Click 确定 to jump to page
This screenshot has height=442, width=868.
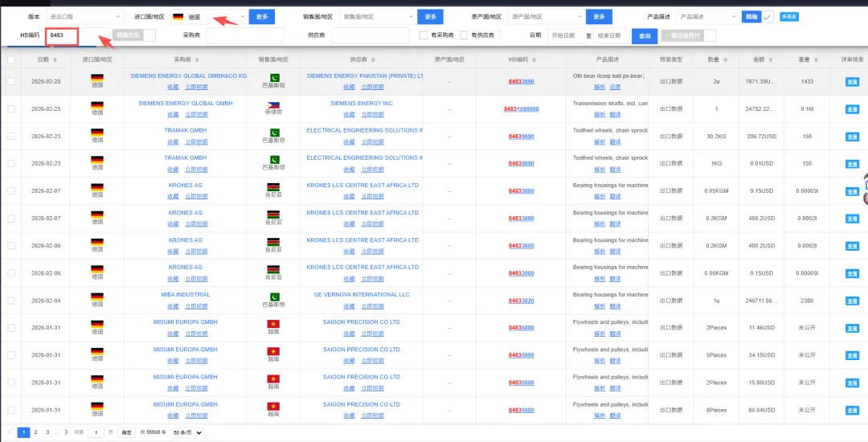point(126,432)
